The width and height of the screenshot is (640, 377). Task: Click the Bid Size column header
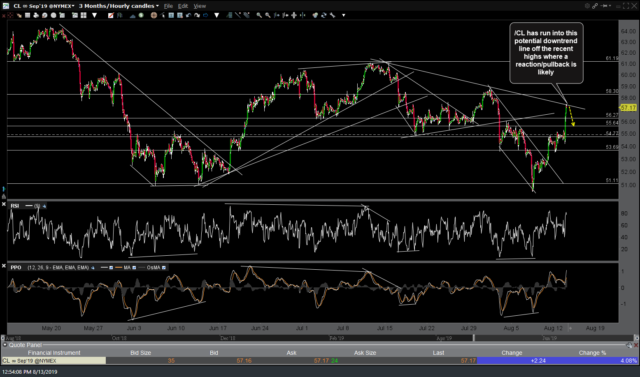[x=140, y=353]
